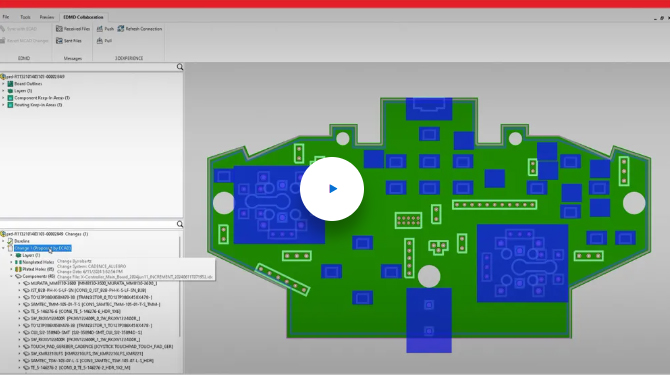
Task: Open the File menu
Action: pos(6,17)
